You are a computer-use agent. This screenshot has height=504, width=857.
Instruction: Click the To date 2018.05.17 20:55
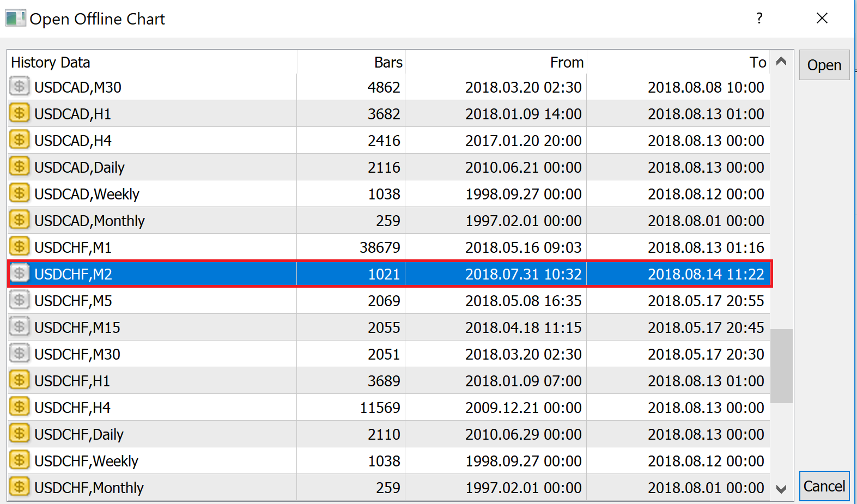tap(706, 301)
